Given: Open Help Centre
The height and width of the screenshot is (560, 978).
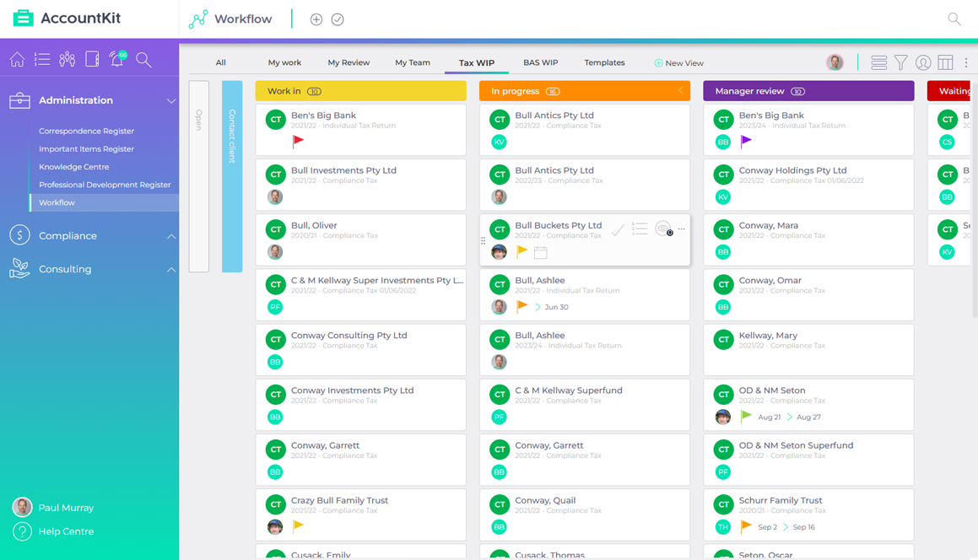Looking at the screenshot, I should point(53,531).
